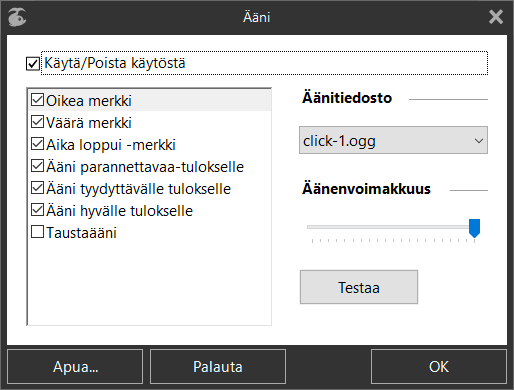
Task: Click the app logo icon in title bar
Action: pyautogui.click(x=17, y=17)
